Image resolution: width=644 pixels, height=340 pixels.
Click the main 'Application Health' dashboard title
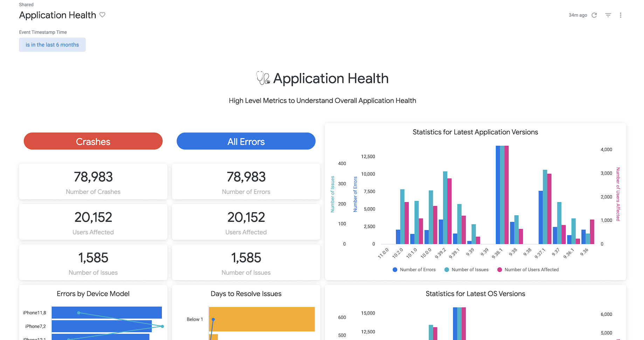pos(57,15)
